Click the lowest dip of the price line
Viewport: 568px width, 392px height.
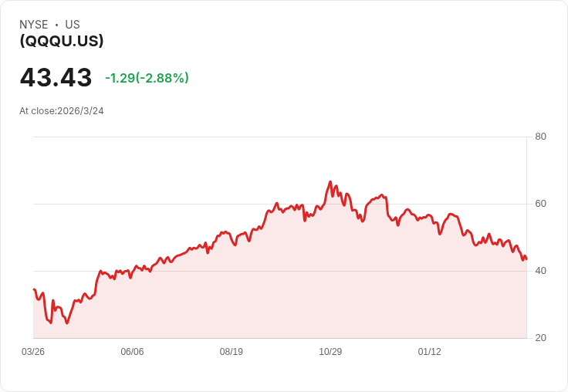tap(67, 323)
